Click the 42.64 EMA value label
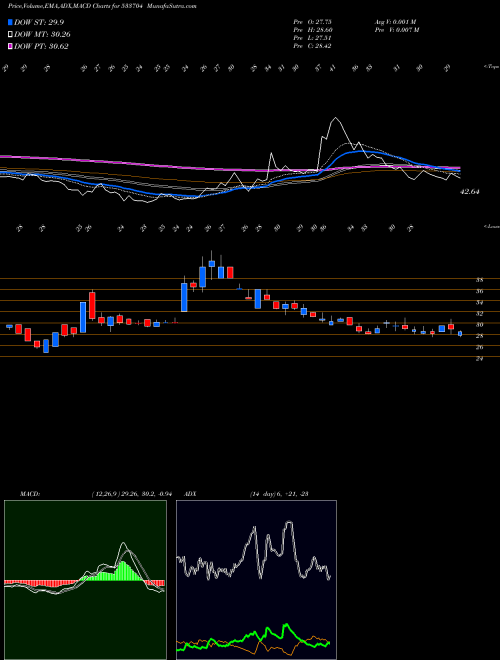Viewport: 500px width, 660px height. [470, 192]
